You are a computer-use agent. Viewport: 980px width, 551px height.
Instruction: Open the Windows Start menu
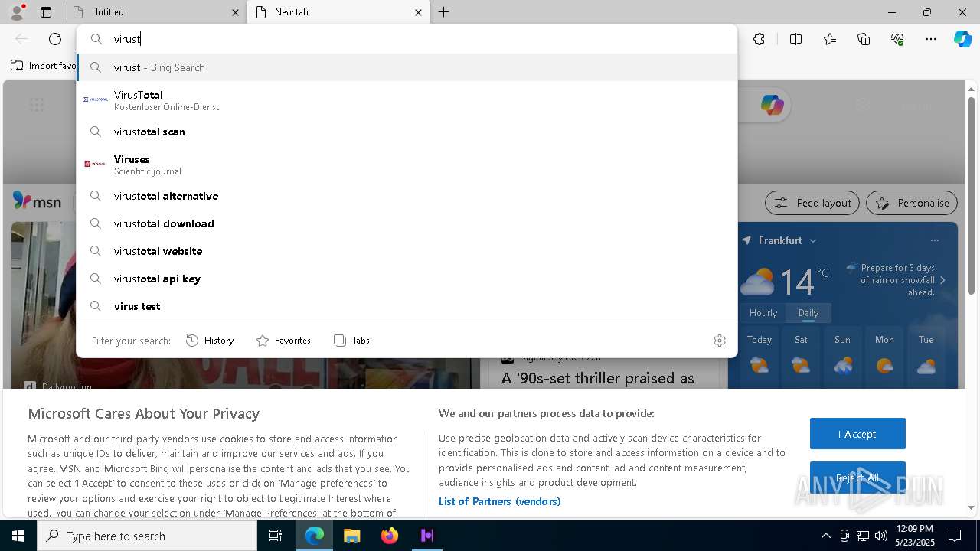(x=18, y=536)
